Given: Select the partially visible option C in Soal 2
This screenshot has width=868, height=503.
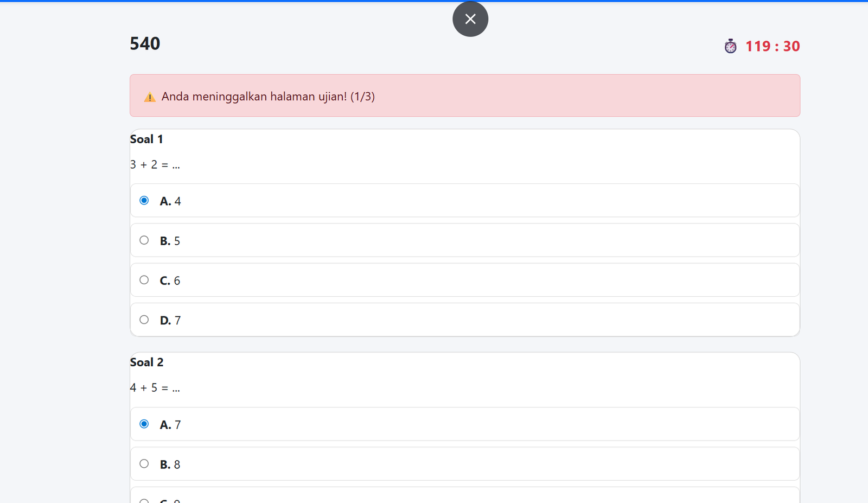Looking at the screenshot, I should click(x=144, y=500).
